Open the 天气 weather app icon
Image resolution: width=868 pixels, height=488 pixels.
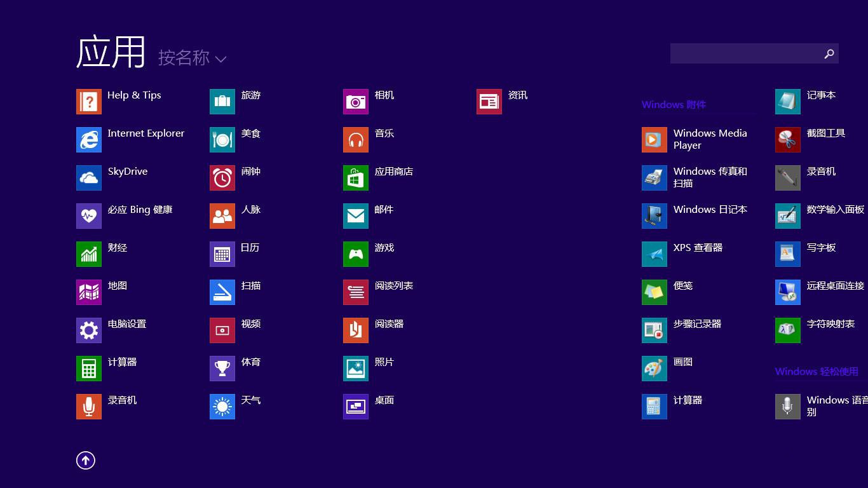(222, 407)
